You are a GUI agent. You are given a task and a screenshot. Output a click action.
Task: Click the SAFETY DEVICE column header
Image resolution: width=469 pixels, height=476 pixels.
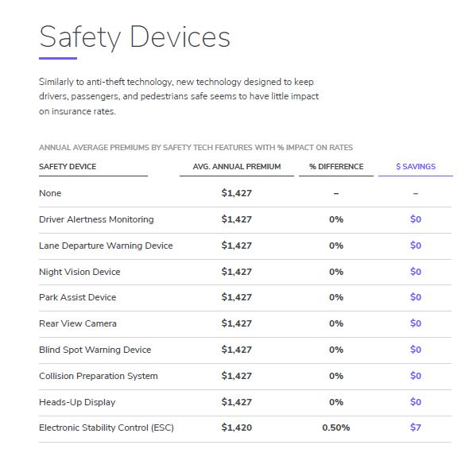[x=68, y=166]
